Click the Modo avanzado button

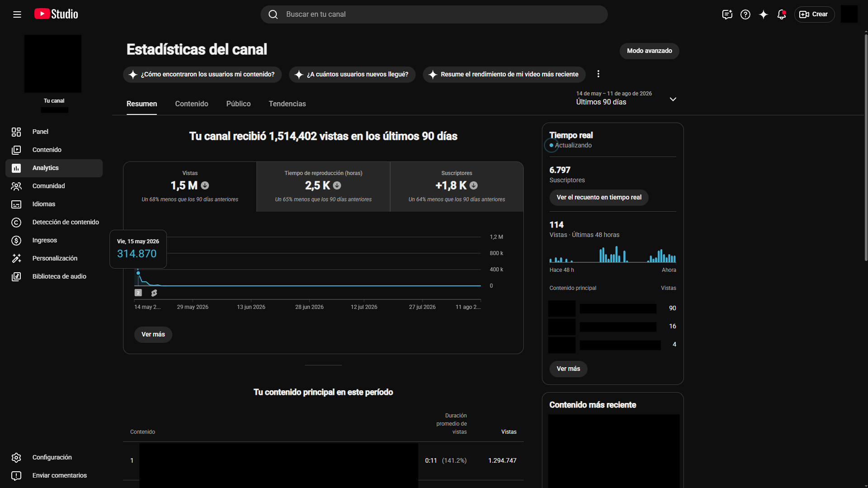tap(650, 51)
